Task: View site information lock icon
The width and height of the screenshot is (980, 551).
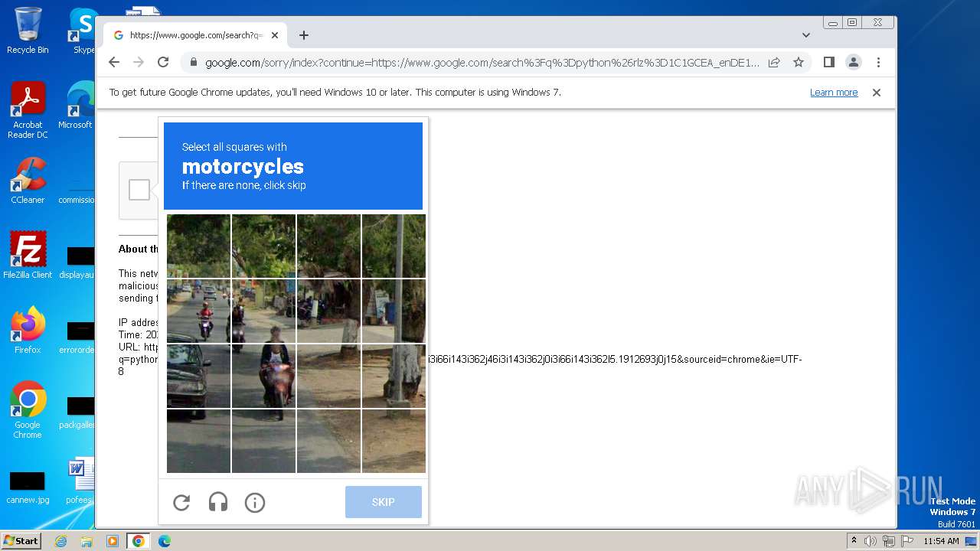Action: [194, 63]
